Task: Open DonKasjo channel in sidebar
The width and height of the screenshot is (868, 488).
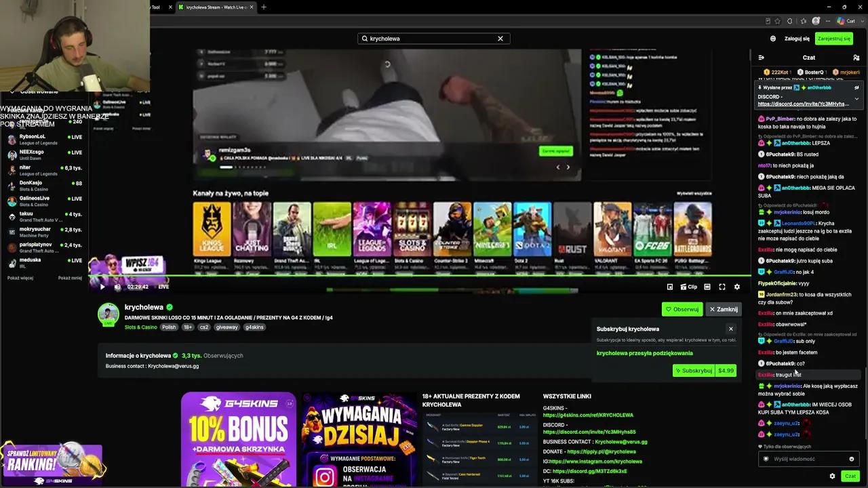Action: [x=45, y=186]
